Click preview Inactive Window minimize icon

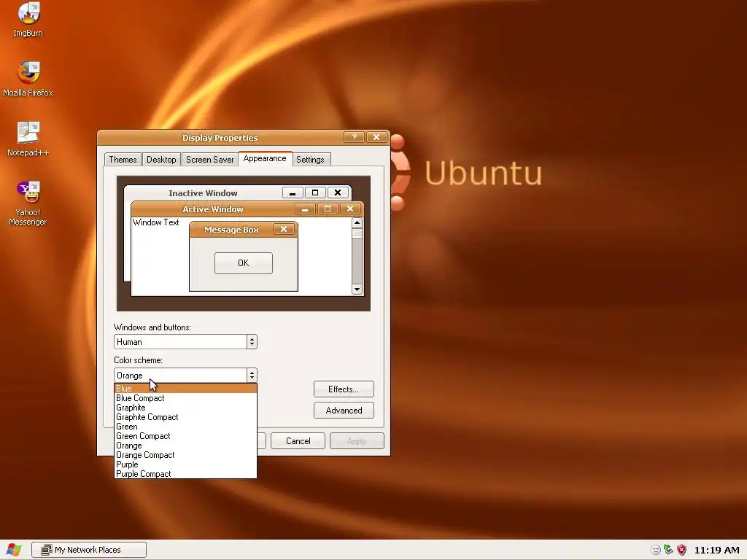click(x=293, y=192)
